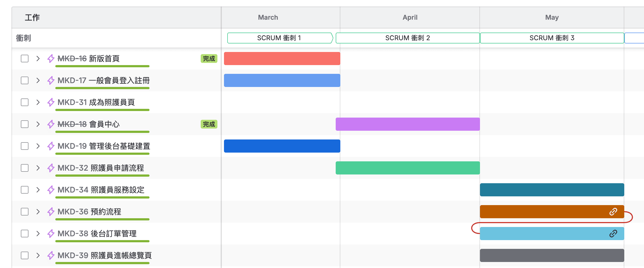Select the MKD-31 成為照護員頁 checkbox

tap(25, 102)
